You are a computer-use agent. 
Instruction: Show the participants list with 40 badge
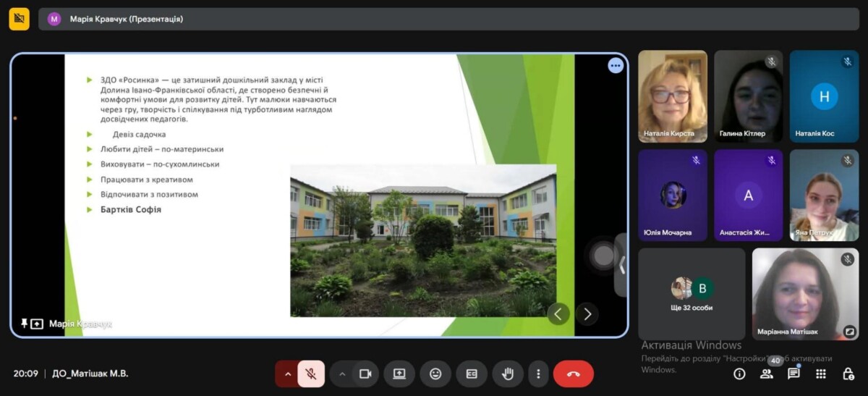pyautogui.click(x=767, y=374)
